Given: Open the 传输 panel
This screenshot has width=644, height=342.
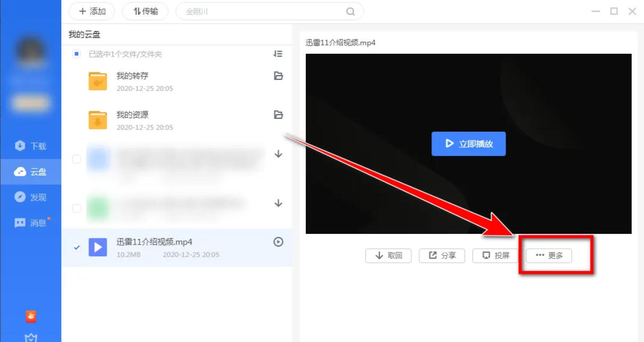Looking at the screenshot, I should click(145, 11).
